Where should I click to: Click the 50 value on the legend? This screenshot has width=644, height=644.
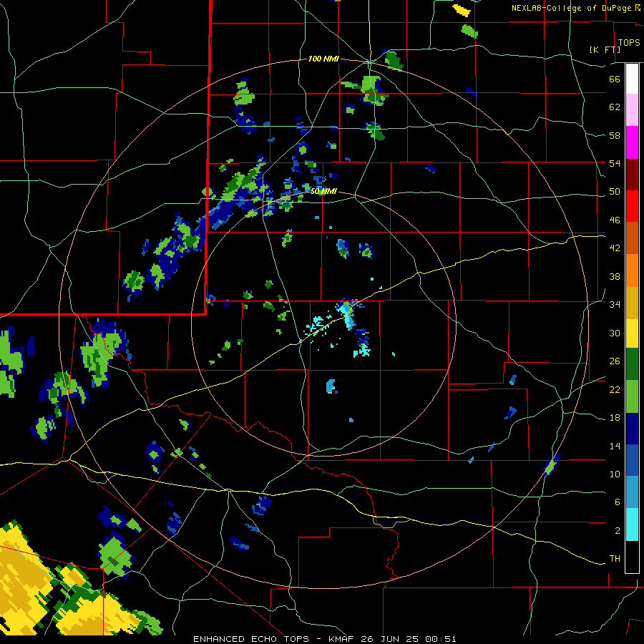click(x=615, y=192)
